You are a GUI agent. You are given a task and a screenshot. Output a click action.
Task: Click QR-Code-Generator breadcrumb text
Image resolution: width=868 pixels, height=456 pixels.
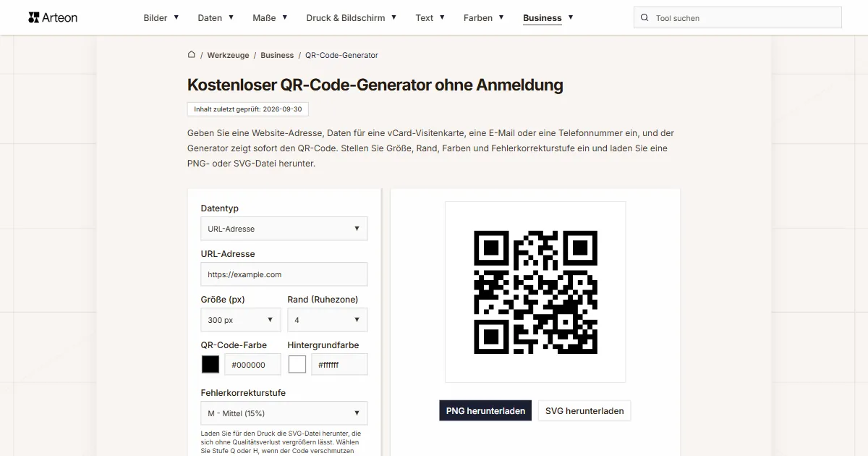(x=341, y=55)
